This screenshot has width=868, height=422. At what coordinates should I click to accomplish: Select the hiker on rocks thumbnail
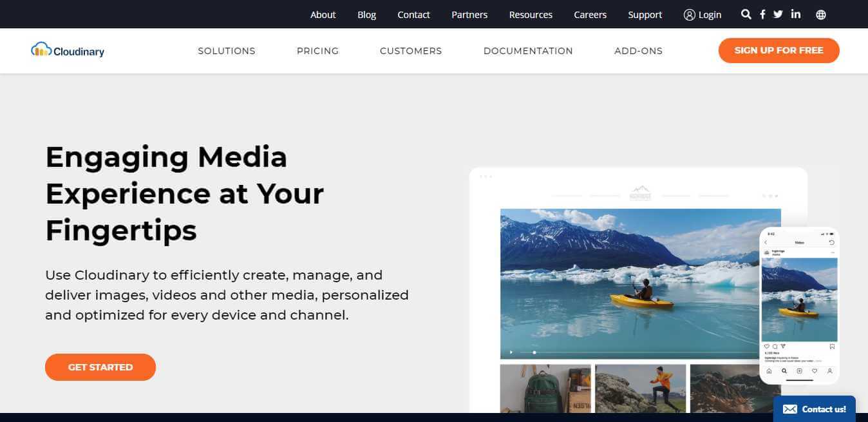pos(640,388)
